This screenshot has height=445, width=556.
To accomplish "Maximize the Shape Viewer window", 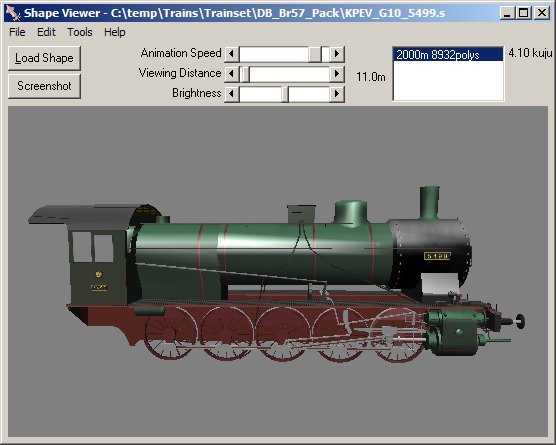I will (x=524, y=13).
